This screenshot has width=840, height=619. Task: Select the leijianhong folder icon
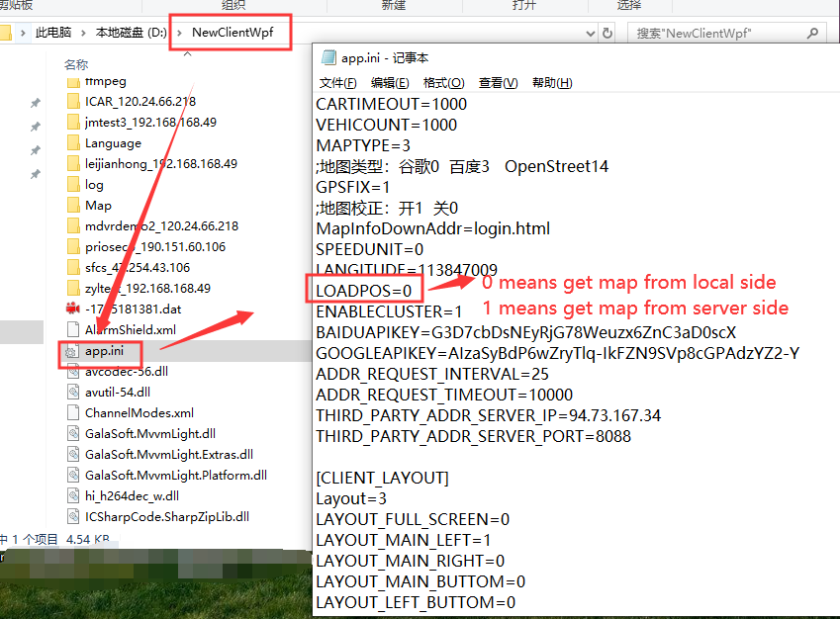pos(73,164)
